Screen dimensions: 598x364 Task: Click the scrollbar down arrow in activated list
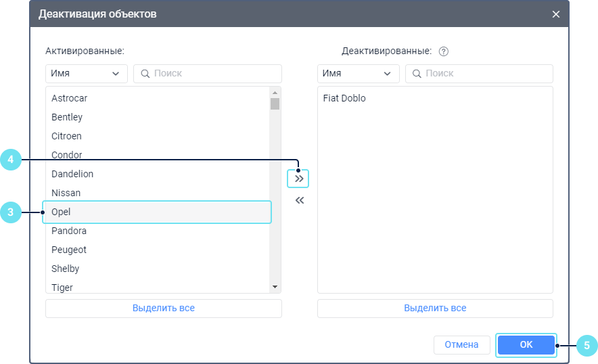point(275,287)
